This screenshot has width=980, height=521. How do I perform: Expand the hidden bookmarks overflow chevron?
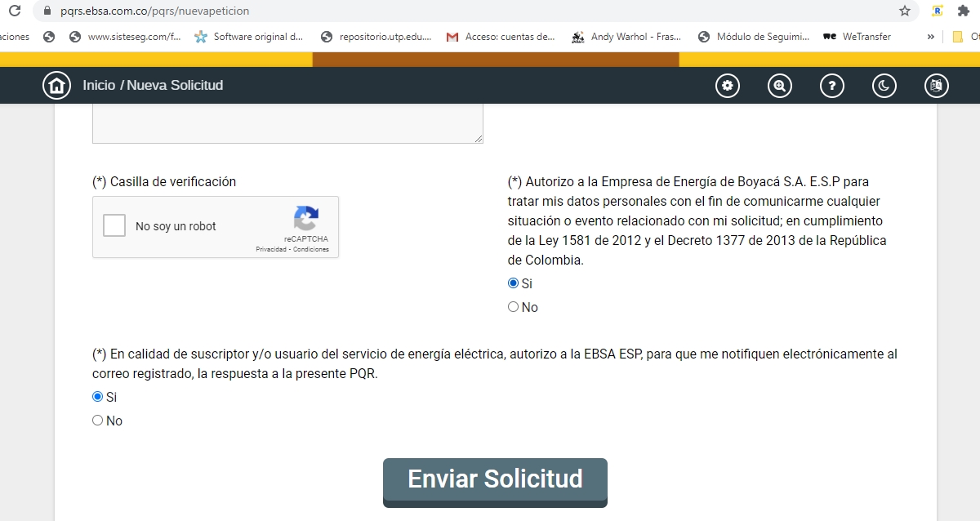(930, 37)
